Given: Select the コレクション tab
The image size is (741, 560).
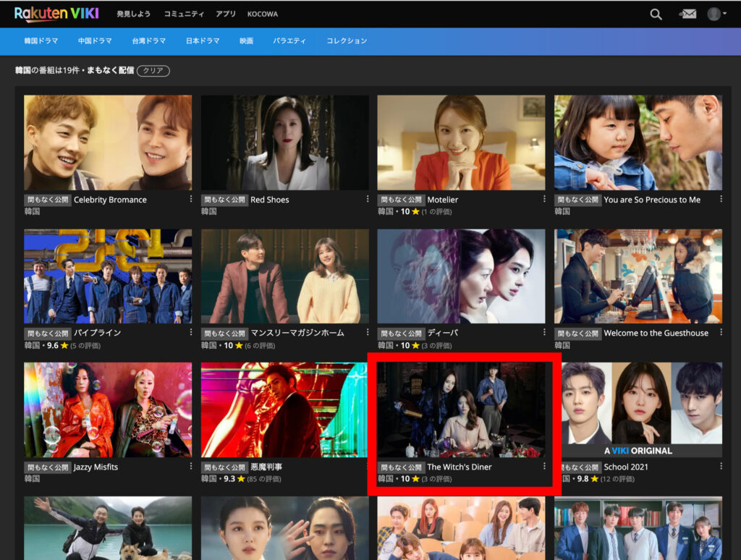Looking at the screenshot, I should coord(347,41).
